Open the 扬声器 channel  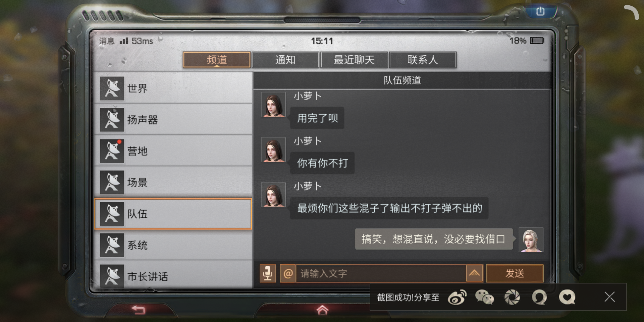pos(173,120)
